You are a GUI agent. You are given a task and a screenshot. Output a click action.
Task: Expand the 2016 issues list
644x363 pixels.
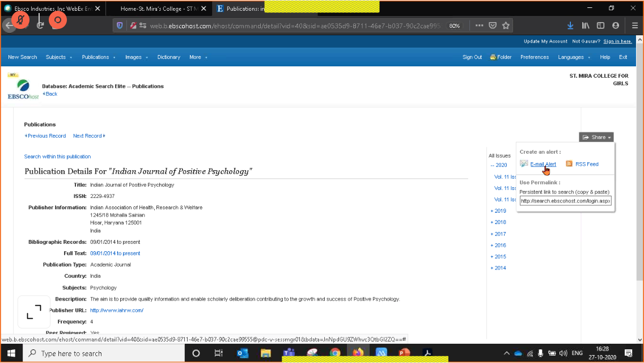[498, 245]
